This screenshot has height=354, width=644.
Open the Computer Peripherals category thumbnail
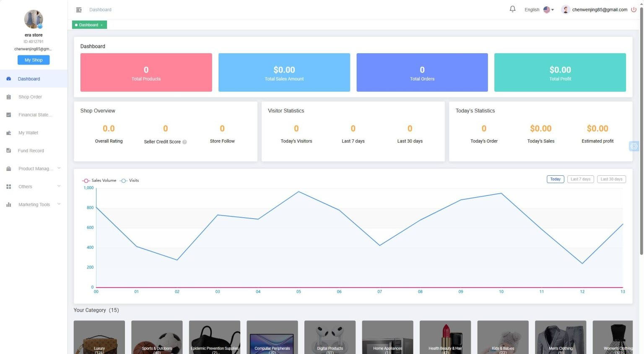(272, 337)
